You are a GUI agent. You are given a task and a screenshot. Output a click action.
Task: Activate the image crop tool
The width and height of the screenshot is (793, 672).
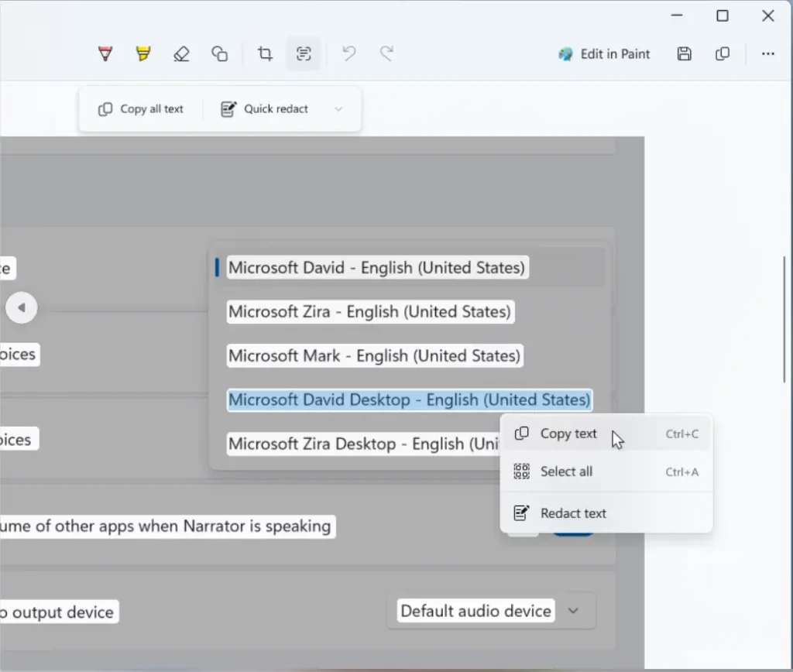(x=265, y=53)
